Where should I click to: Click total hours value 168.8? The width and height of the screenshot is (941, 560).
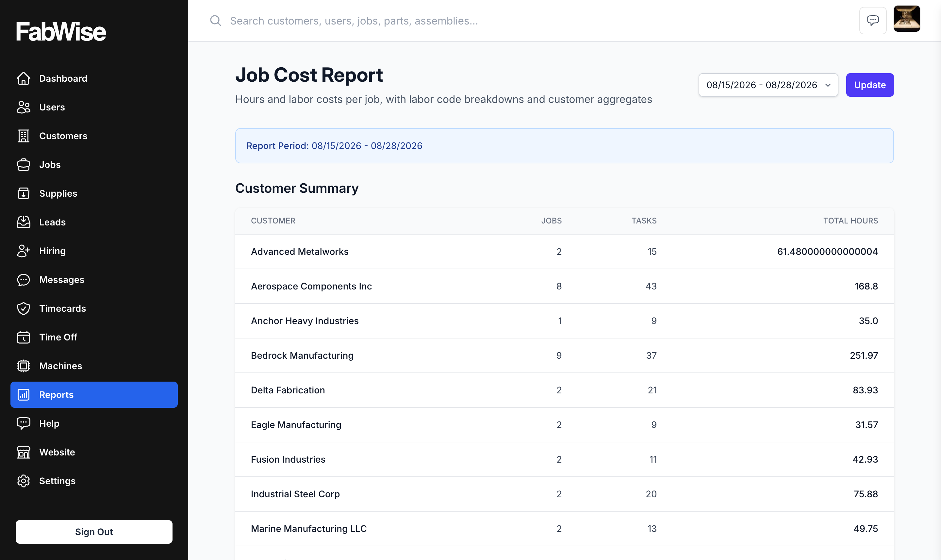coord(866,287)
